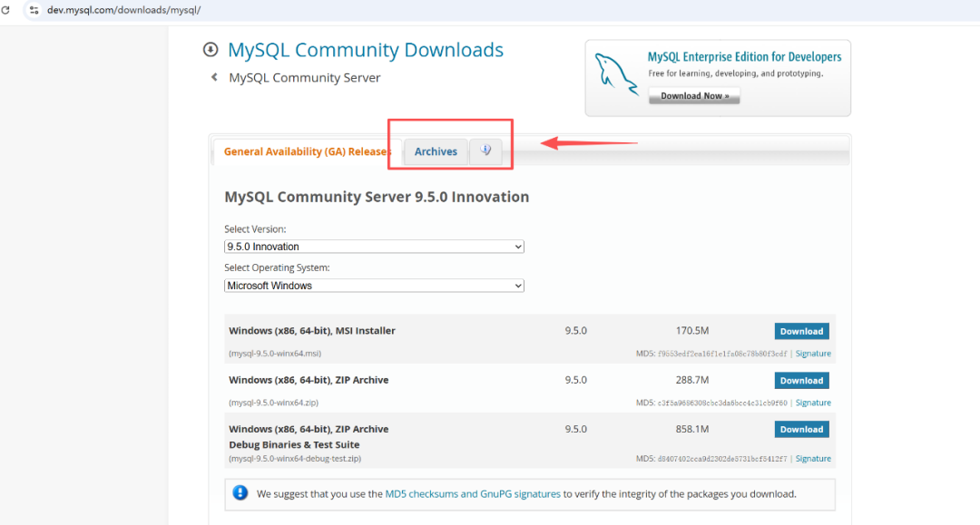The width and height of the screenshot is (980, 525).
Task: Click the MySQL Community Server 9.5.0 Innovation heading
Action: (377, 197)
